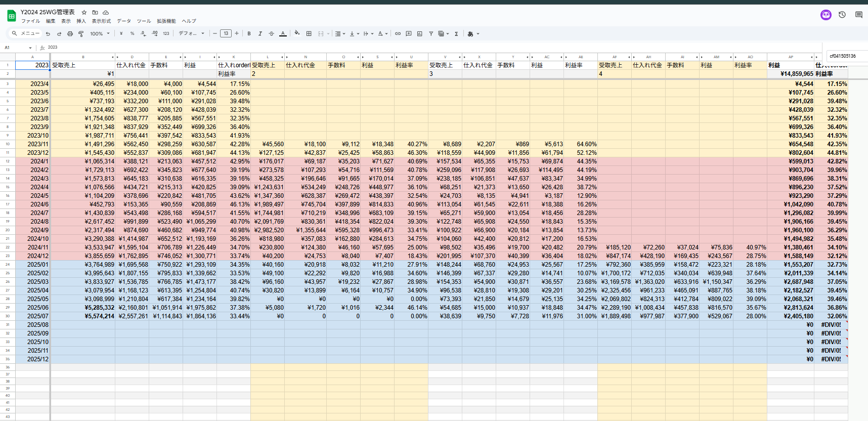Toggle strikethrough formatting
The width and height of the screenshot is (868, 421).
(271, 34)
